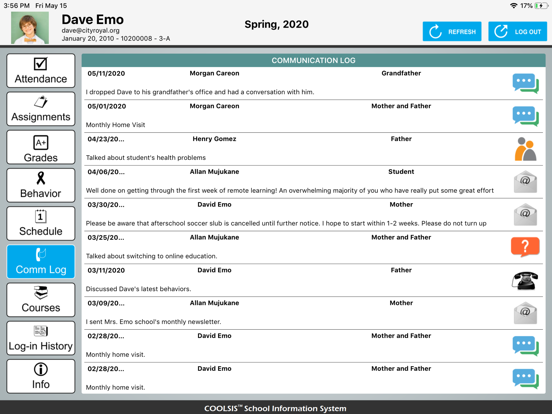This screenshot has width=552, height=414.
Task: Click the Student contact label
Action: 401,172
